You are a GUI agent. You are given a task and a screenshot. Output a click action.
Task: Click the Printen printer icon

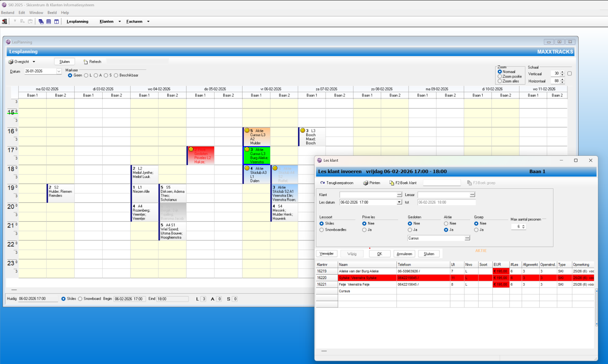[x=365, y=183]
